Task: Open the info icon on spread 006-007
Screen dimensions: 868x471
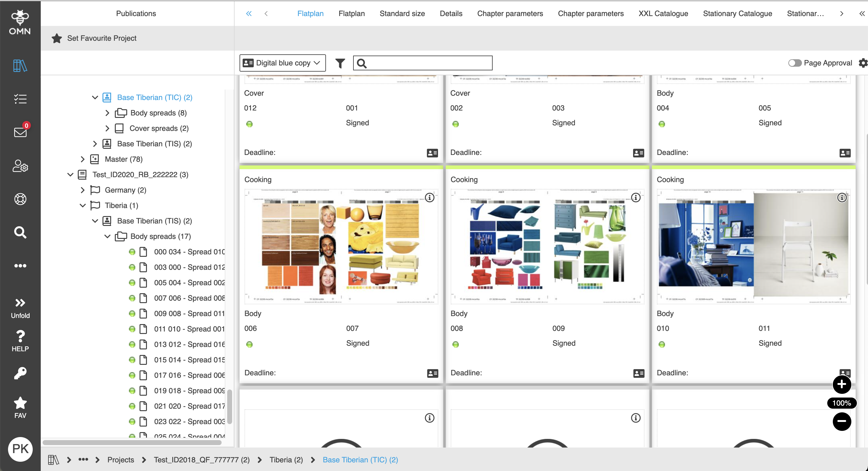Action: 429,198
